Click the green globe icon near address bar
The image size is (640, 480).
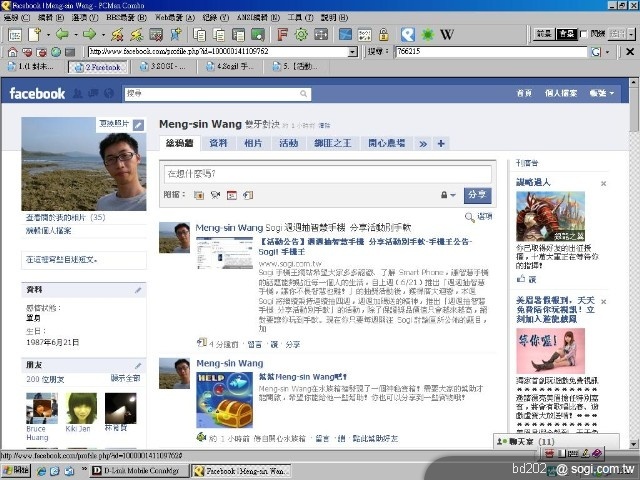tap(56, 52)
